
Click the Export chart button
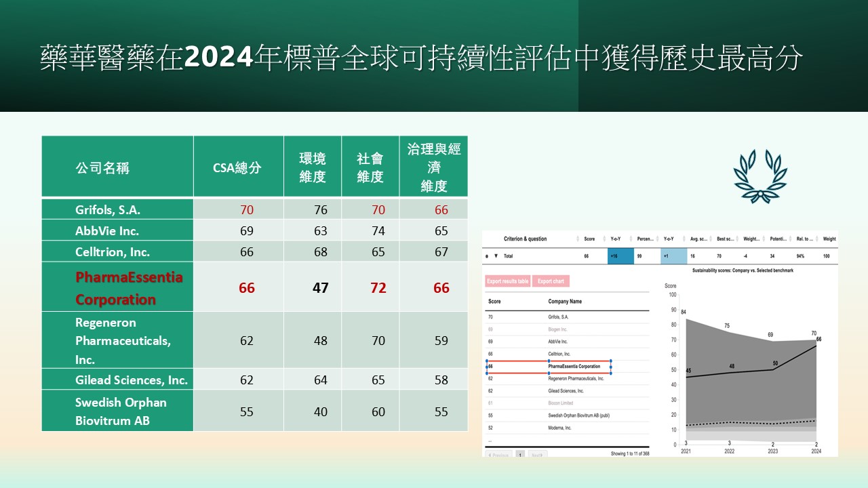tap(551, 281)
